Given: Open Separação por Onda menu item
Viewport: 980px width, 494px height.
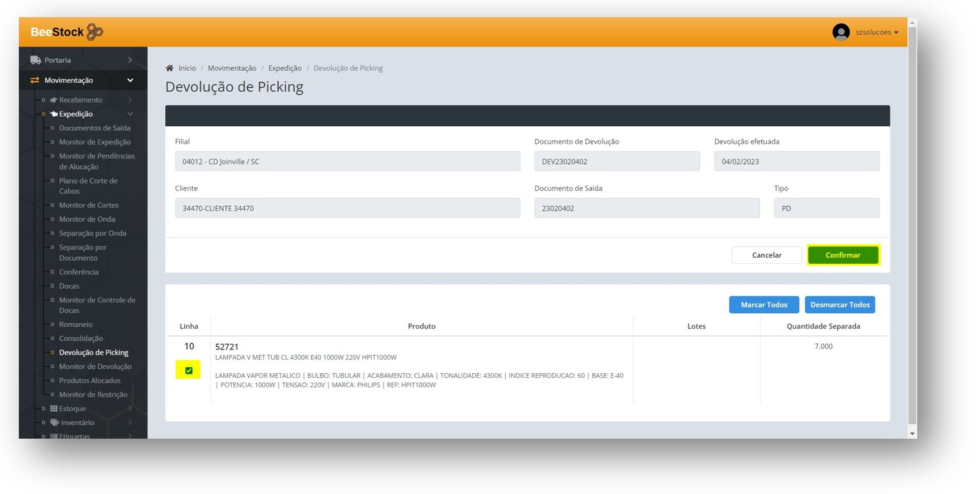Looking at the screenshot, I should (92, 234).
